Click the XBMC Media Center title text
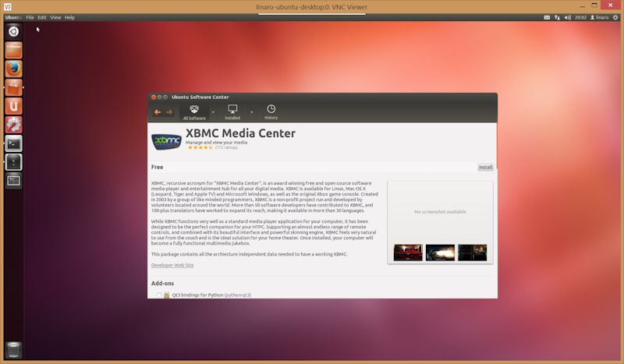Image resolution: width=624 pixels, height=364 pixels. pyautogui.click(x=241, y=133)
